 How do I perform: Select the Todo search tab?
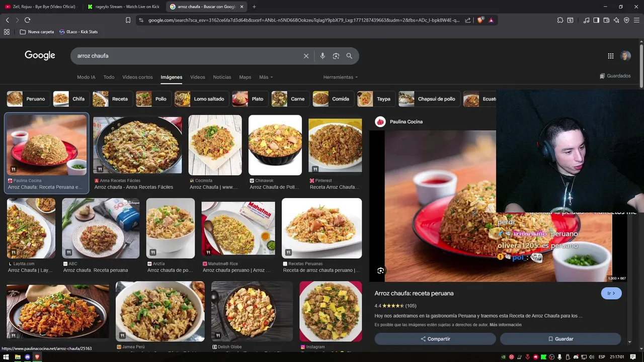[109, 77]
